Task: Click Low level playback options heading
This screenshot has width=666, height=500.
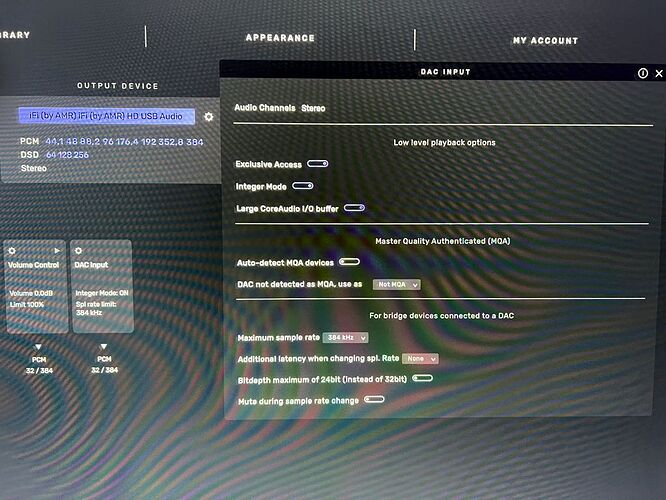Action: coord(444,142)
